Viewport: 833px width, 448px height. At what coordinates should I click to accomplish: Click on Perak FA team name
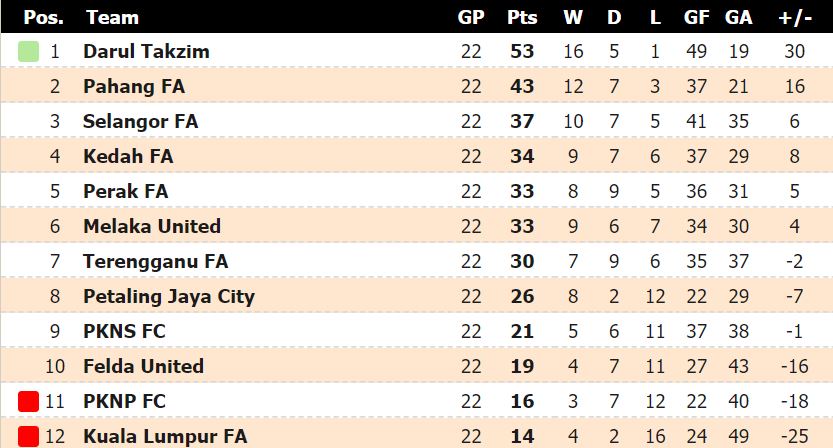126,191
